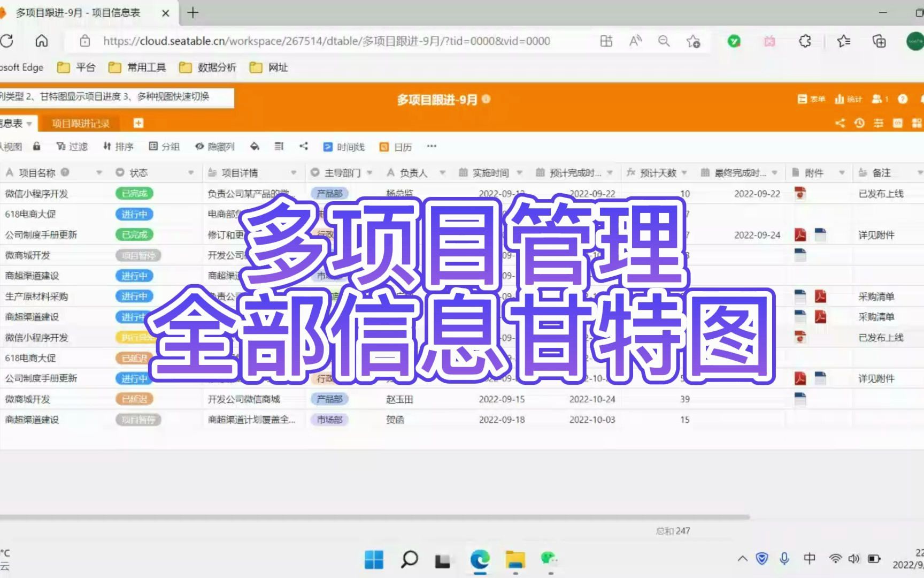Open PDF attachment in 生产原材料采购 row
924x578 pixels.
tap(820, 296)
